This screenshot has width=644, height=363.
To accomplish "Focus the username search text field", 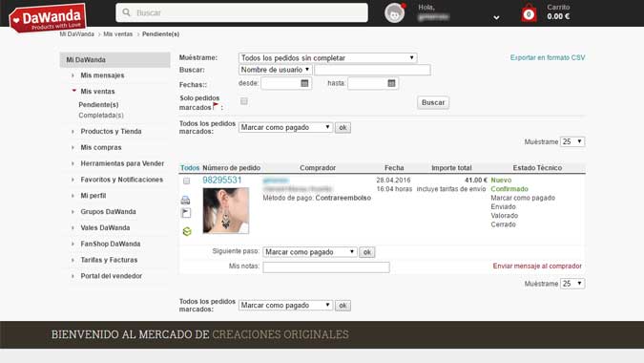I will 372,70.
